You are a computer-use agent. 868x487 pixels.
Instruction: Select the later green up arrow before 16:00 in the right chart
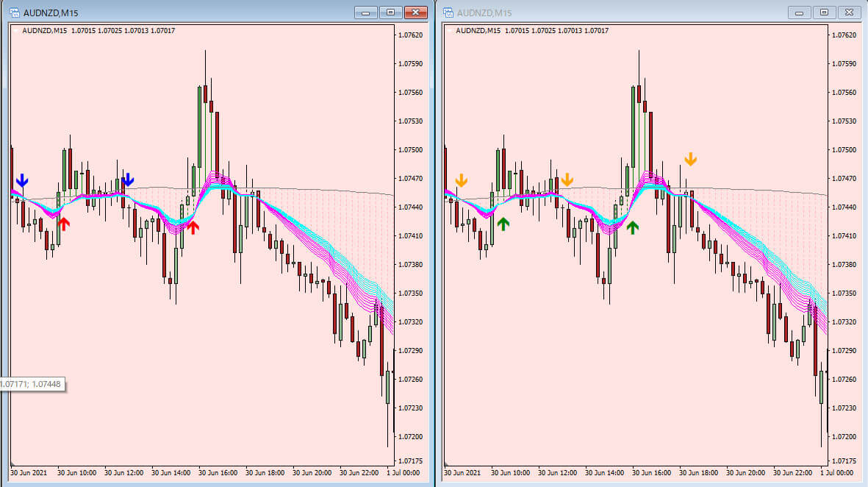pos(632,227)
